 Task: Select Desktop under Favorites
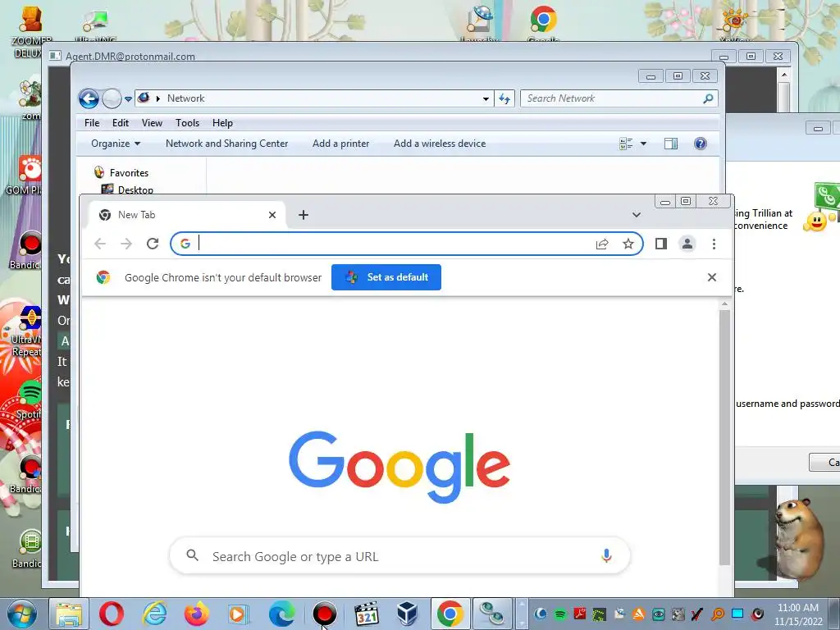[x=135, y=189]
